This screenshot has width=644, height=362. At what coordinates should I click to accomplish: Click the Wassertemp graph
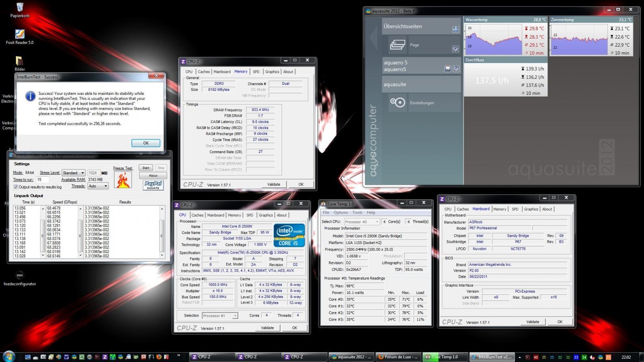click(x=493, y=39)
